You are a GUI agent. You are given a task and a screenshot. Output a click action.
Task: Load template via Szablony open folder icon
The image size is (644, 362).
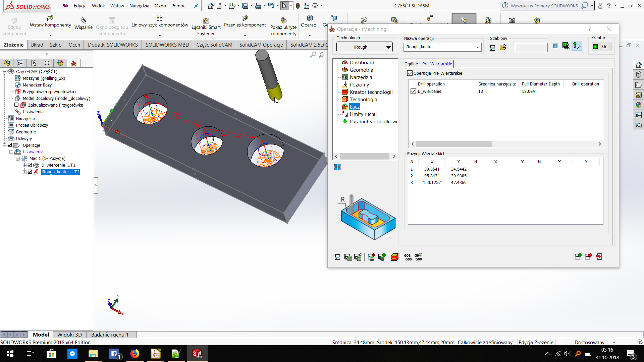pos(503,48)
